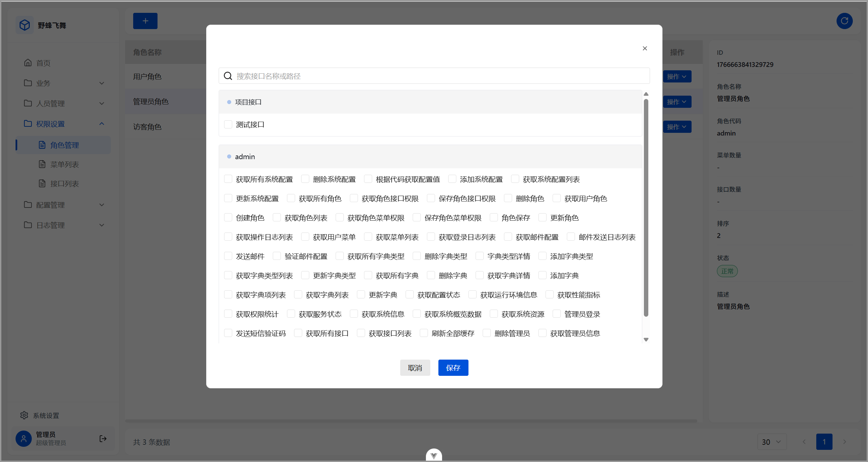Click the folder icon beside 权限设置
Image resolution: width=868 pixels, height=462 pixels.
point(28,123)
